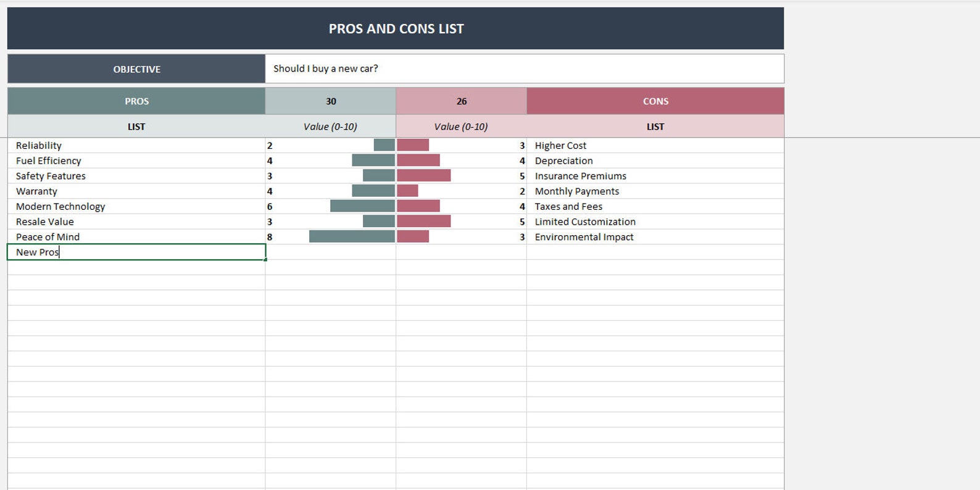
Task: Select the "Value (0-10)" header below total 30
Action: (331, 127)
